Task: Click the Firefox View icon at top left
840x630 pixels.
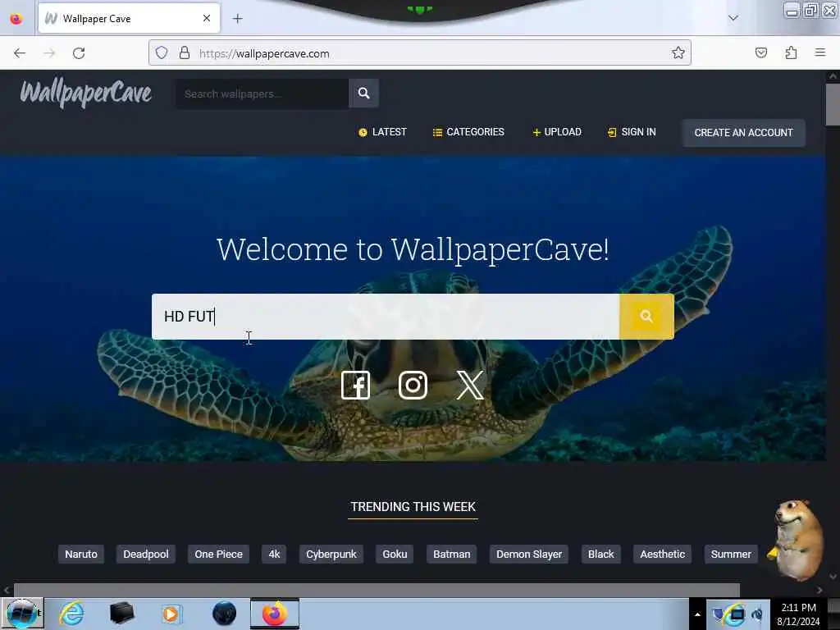Action: [16, 19]
